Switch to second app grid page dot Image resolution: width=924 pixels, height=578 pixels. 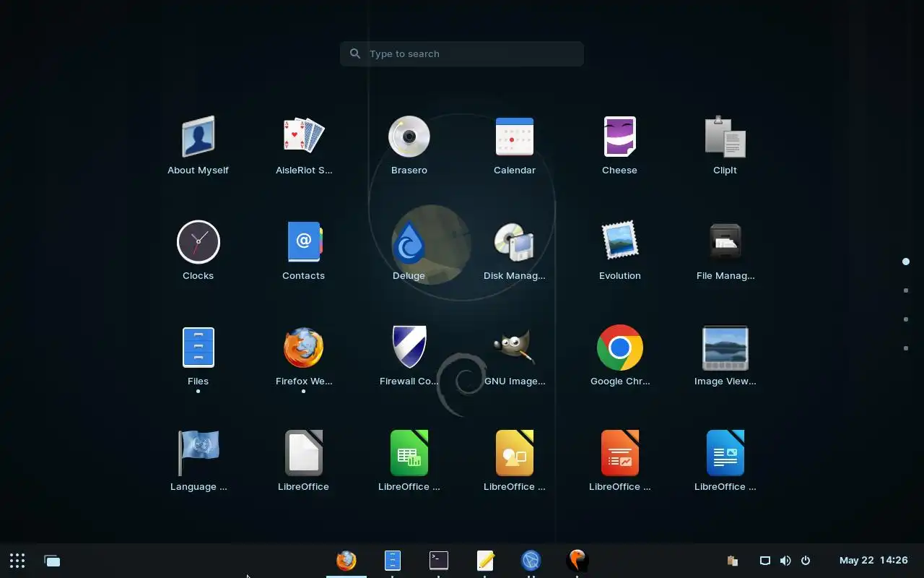pyautogui.click(x=905, y=290)
